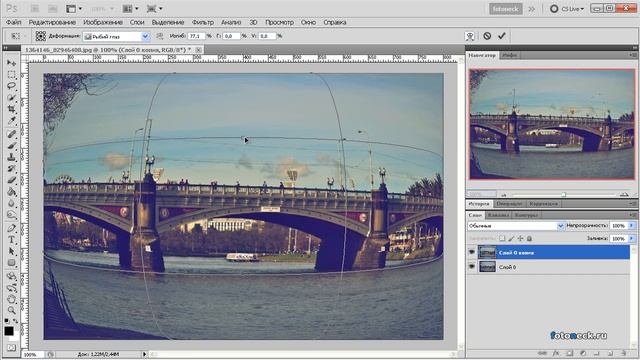
Task: Toggle lock image pixels
Action: [x=511, y=238]
